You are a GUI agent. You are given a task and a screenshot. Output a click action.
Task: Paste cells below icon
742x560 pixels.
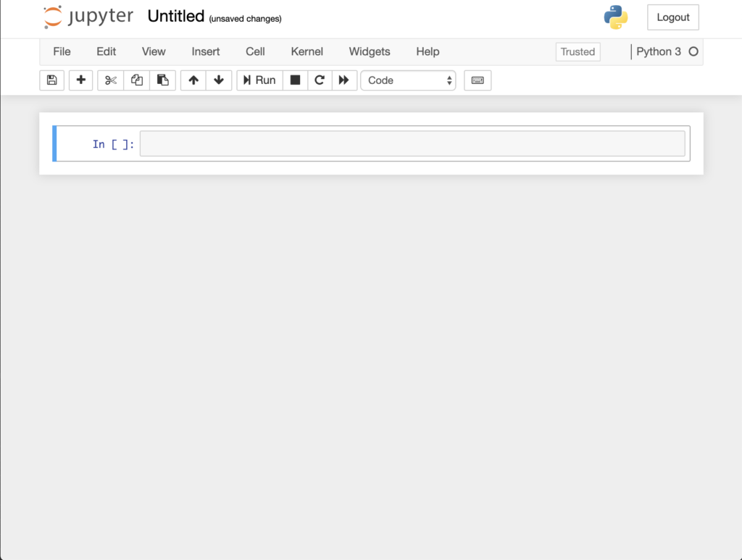pyautogui.click(x=163, y=80)
